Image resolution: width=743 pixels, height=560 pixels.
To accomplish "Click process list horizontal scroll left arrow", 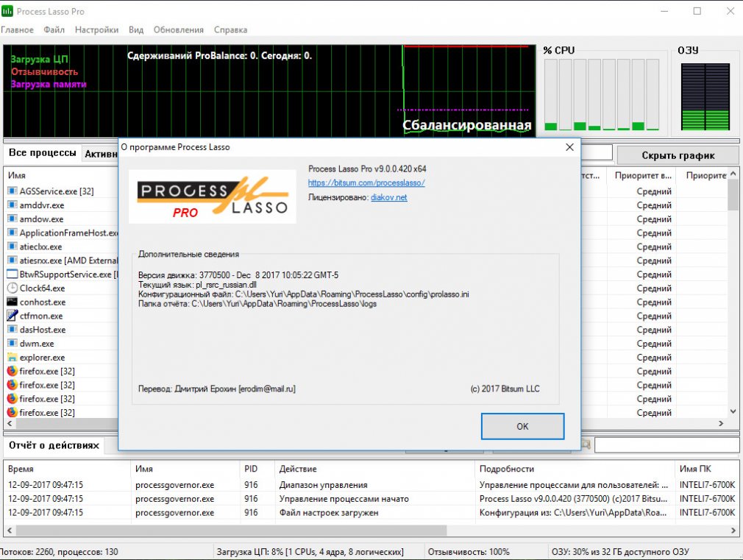I will (x=10, y=423).
